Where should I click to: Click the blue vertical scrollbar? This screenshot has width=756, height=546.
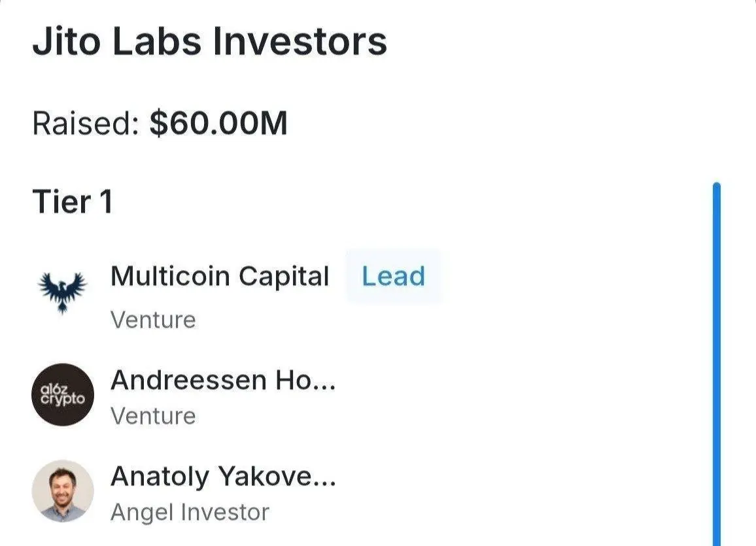[717, 364]
